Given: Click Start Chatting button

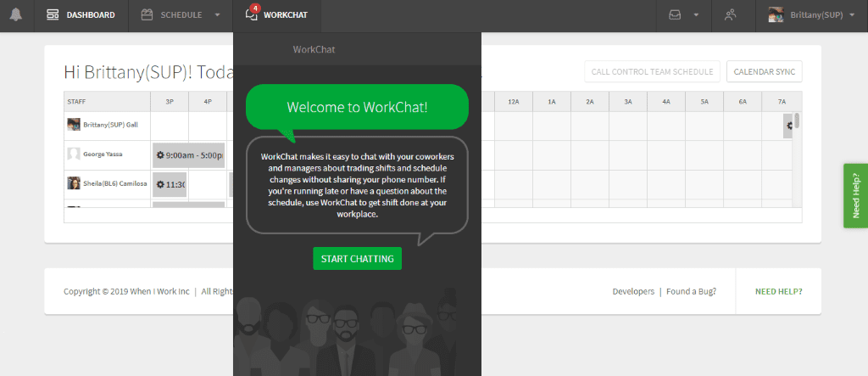Looking at the screenshot, I should point(357,258).
